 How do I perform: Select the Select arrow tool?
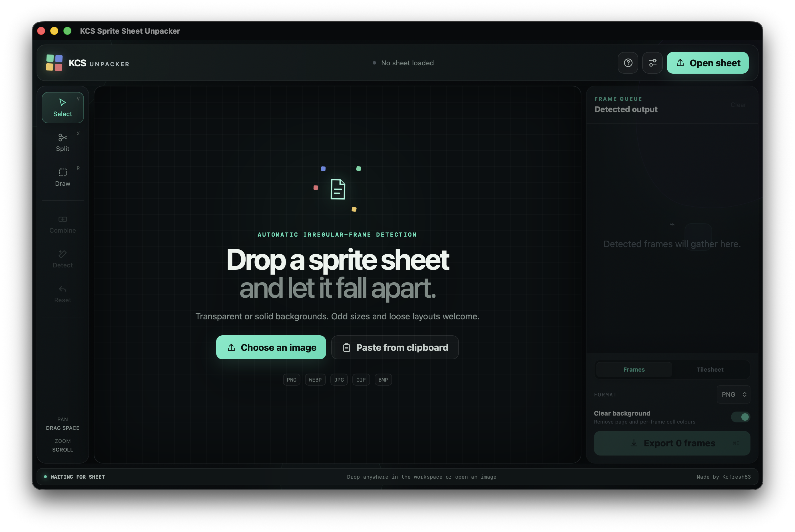[x=63, y=108]
